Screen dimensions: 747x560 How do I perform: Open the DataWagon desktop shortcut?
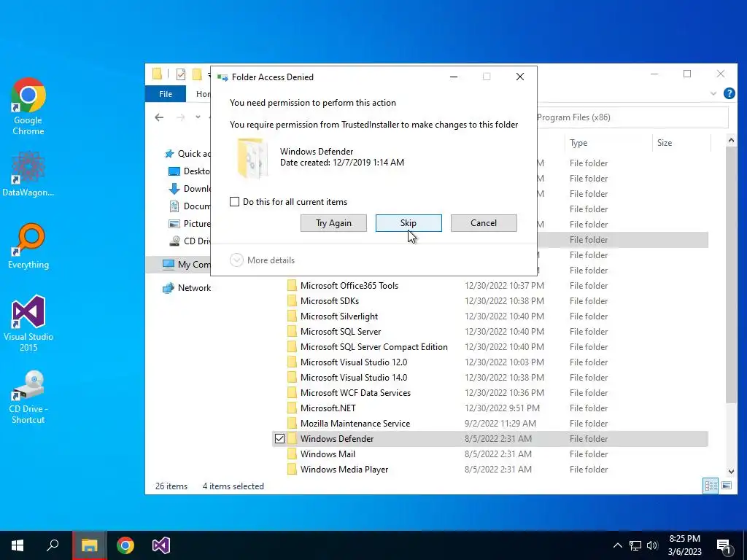(x=28, y=174)
